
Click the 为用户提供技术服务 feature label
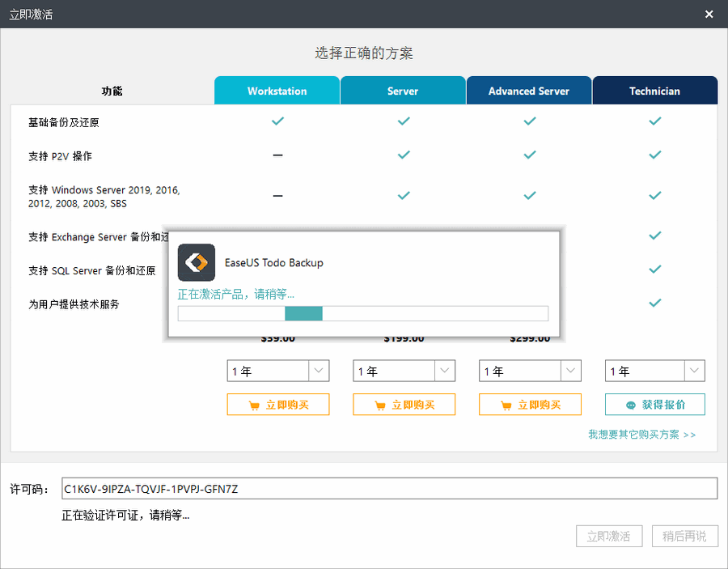(74, 304)
